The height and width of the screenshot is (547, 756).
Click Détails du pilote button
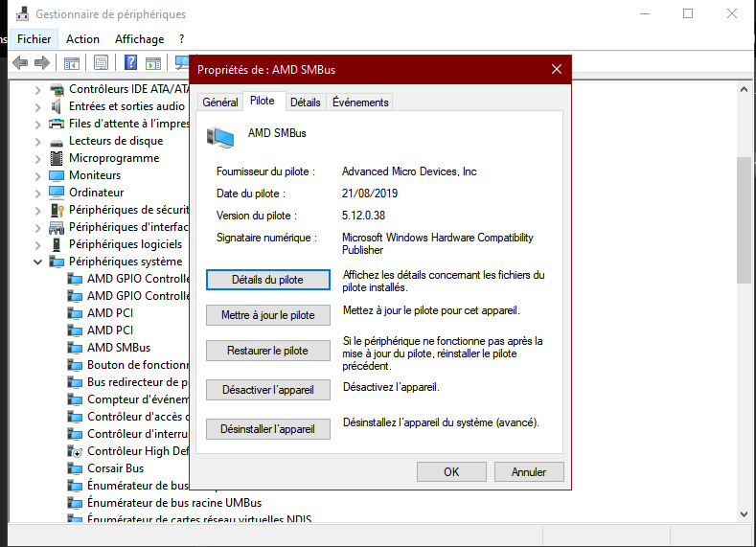[x=267, y=280]
